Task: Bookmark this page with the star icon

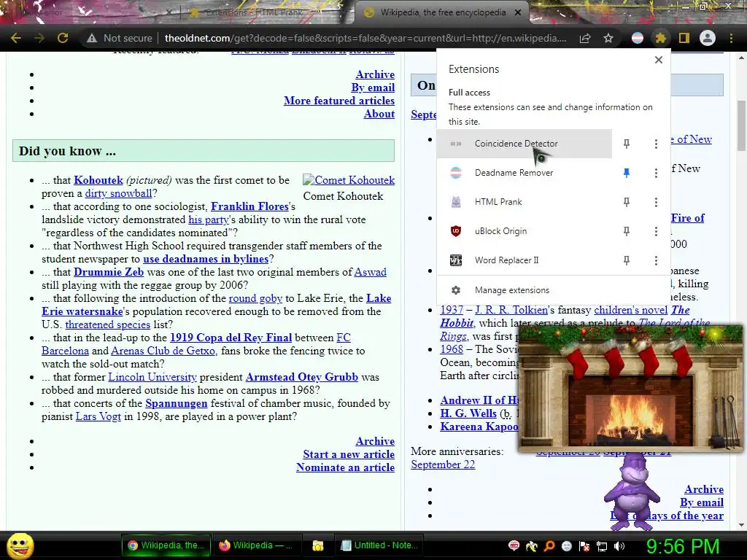Action: coord(608,38)
